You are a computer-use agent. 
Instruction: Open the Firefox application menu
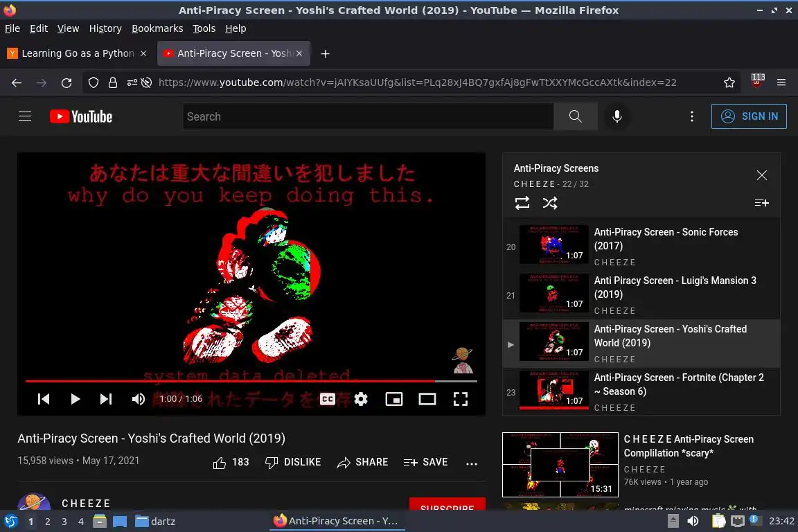click(x=781, y=82)
